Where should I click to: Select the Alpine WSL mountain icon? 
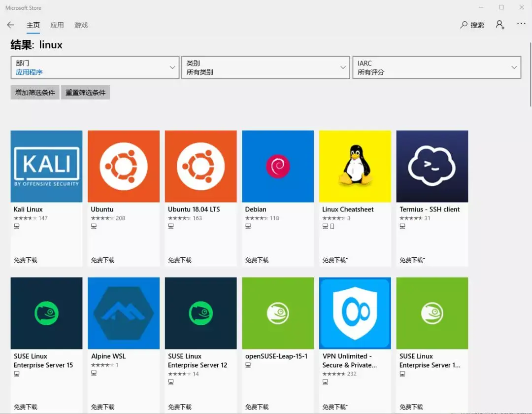coord(123,313)
